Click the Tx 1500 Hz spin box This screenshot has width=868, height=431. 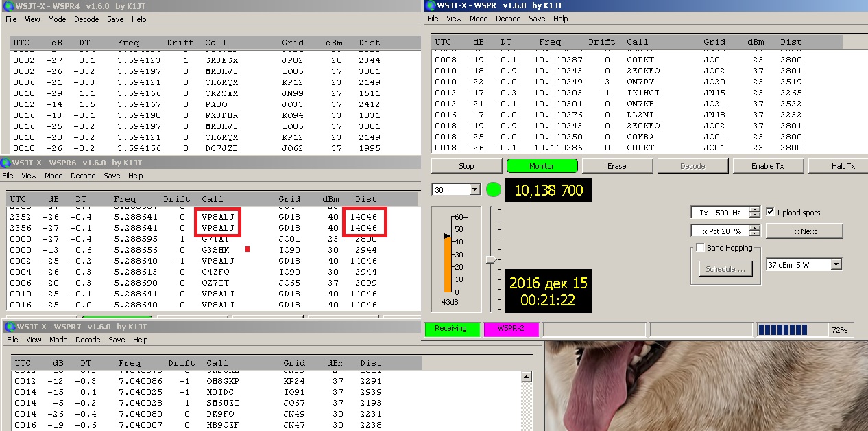click(x=725, y=213)
